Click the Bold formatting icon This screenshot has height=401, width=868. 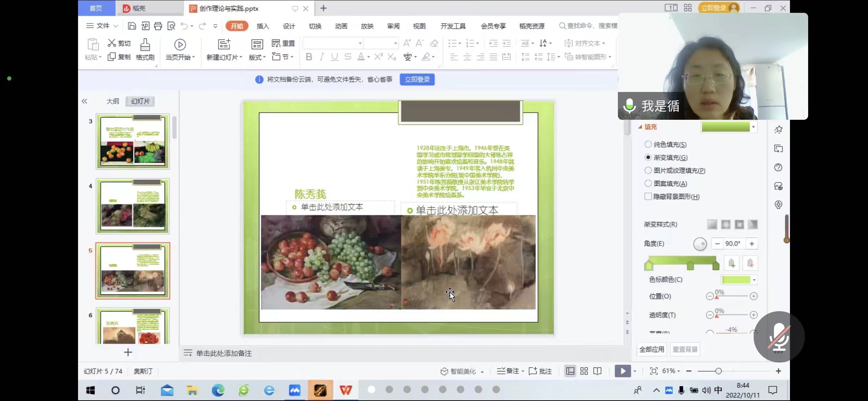click(309, 57)
